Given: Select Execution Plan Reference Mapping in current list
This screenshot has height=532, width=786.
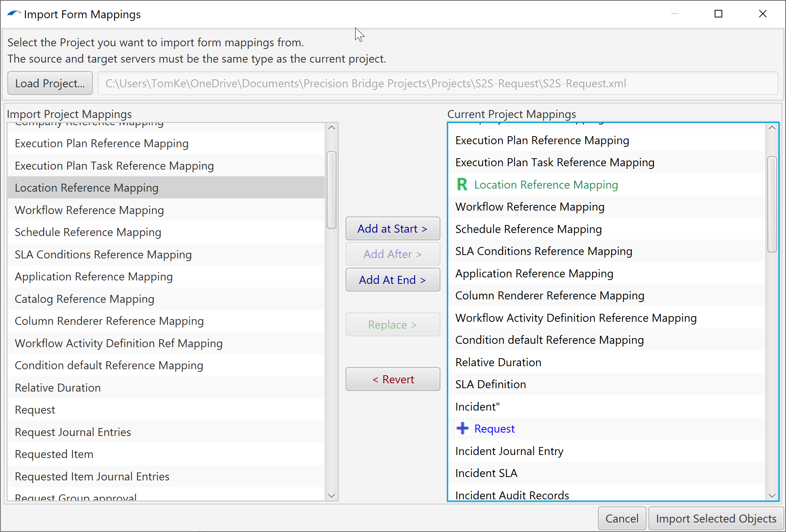Looking at the screenshot, I should (606, 140).
